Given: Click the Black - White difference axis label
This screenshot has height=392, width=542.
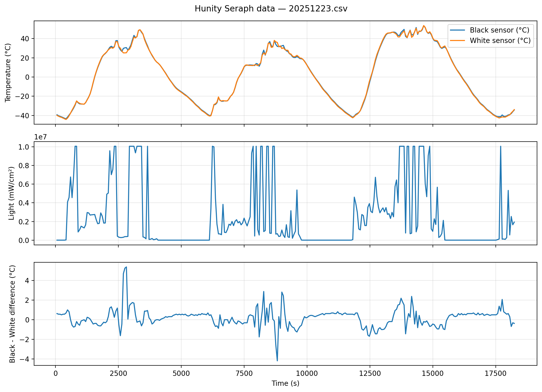Looking at the screenshot, I should pos(12,314).
